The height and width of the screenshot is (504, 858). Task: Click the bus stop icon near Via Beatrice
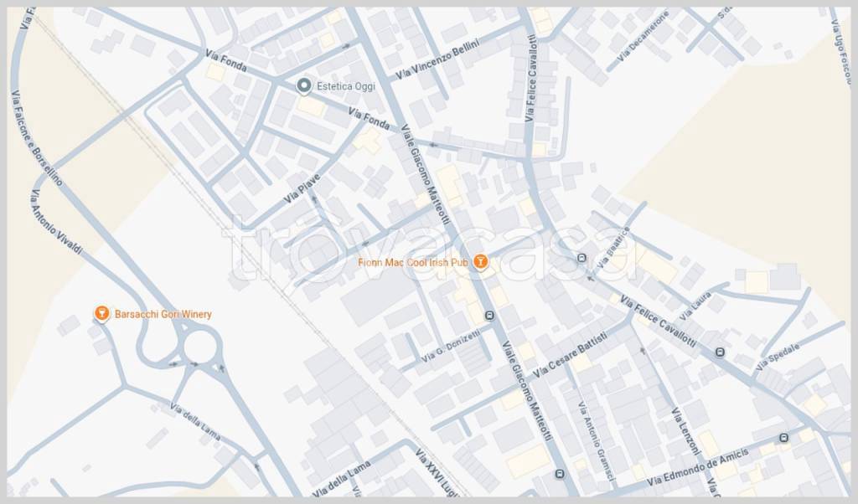point(581,258)
